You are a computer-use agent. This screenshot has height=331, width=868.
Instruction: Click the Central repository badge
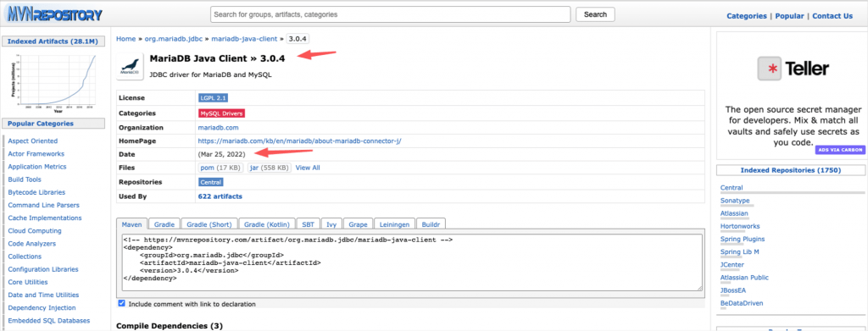pyautogui.click(x=211, y=182)
